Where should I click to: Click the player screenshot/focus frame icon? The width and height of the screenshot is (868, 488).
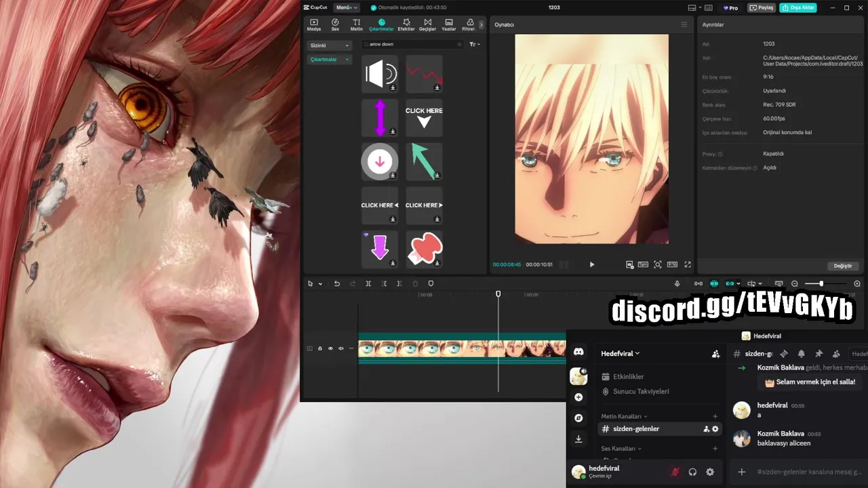point(658,264)
